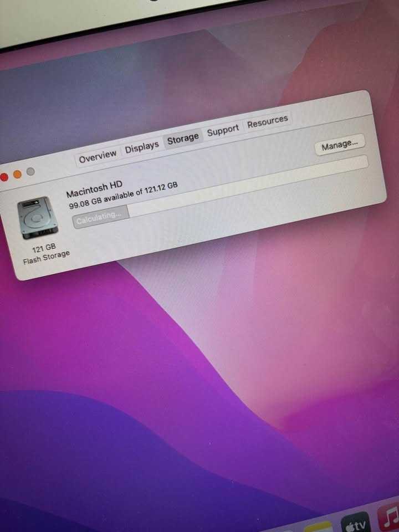Viewport: 399px width, 532px height.
Task: Select the Macintosh HD volume name
Action: click(94, 190)
